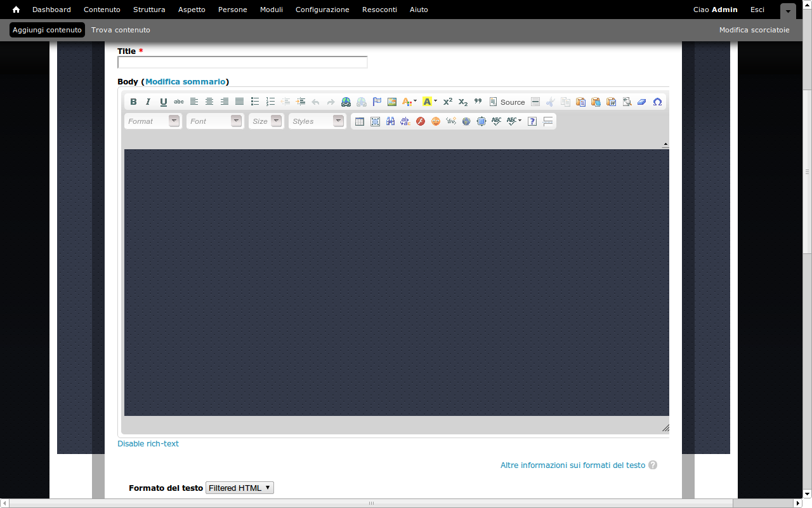The height and width of the screenshot is (508, 812).
Task: Toggle bold formatting in the editor
Action: coord(133,102)
